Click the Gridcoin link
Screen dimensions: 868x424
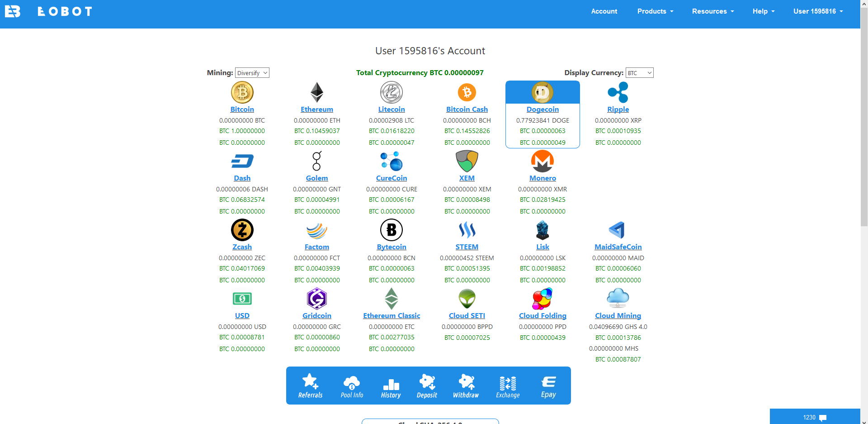click(x=317, y=316)
